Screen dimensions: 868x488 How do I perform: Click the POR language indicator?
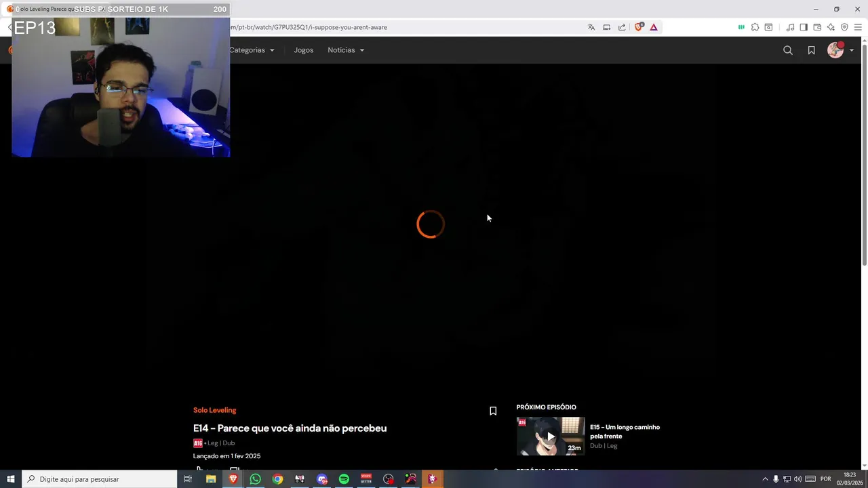pos(825,479)
